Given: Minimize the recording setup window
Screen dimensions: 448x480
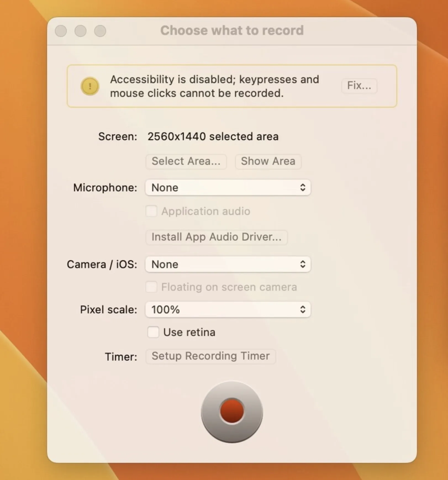Looking at the screenshot, I should (x=80, y=31).
